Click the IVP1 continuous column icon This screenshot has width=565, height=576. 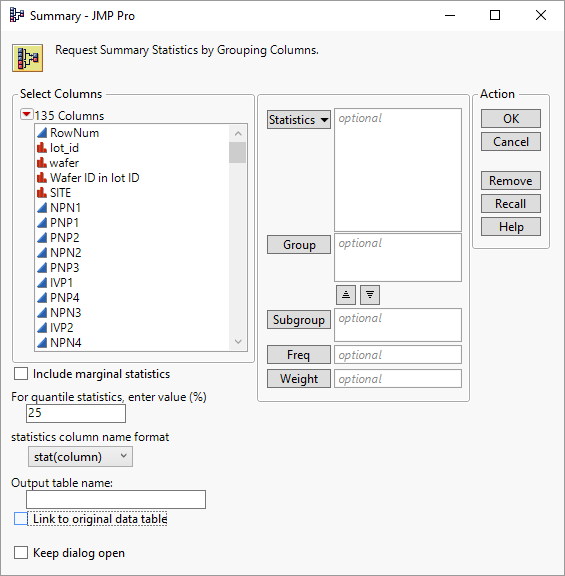click(x=42, y=282)
